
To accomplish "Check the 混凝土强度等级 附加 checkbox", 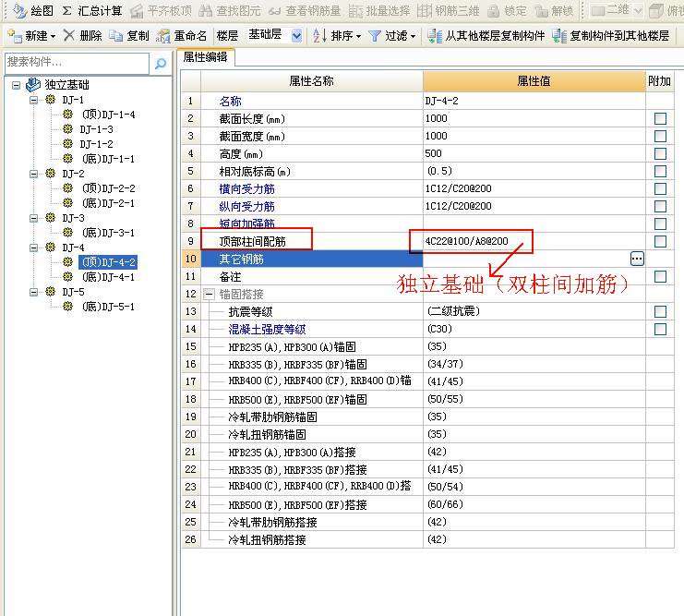I will coord(660,329).
